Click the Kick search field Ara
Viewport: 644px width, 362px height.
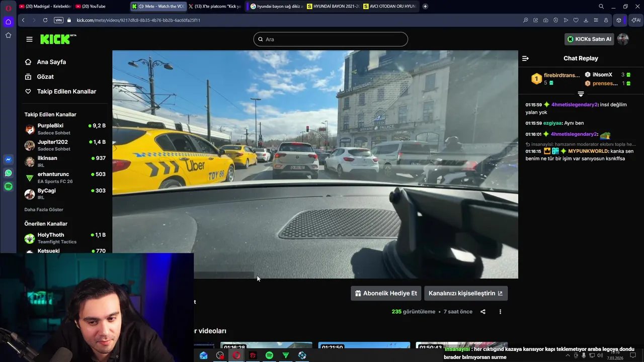coord(331,39)
